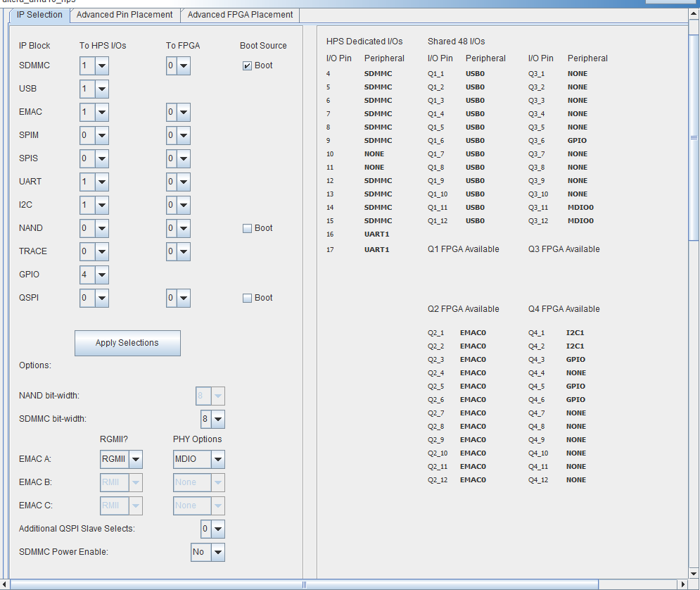This screenshot has width=700, height=590.
Task: Open the SDMMC bit-width dropdown
Action: tap(218, 420)
